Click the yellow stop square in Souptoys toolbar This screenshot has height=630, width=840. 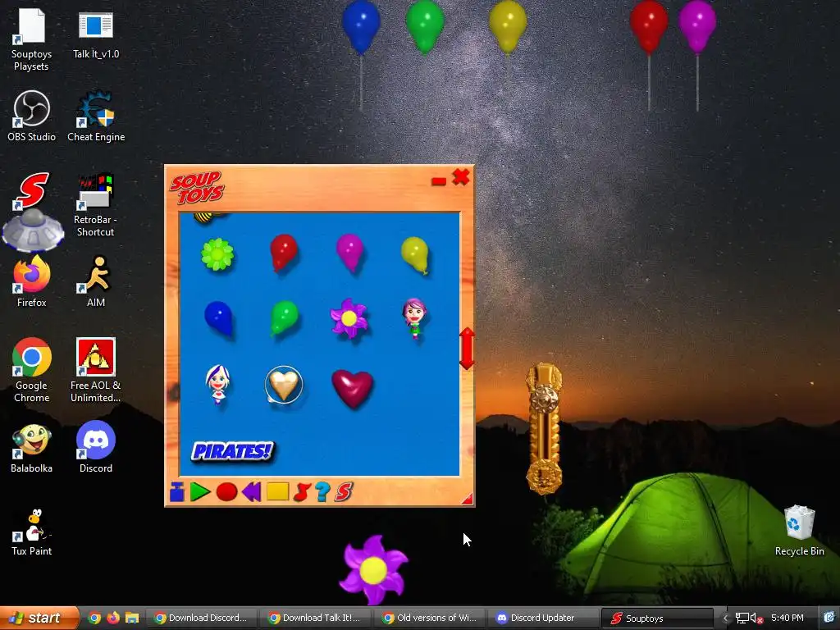pyautogui.click(x=277, y=491)
